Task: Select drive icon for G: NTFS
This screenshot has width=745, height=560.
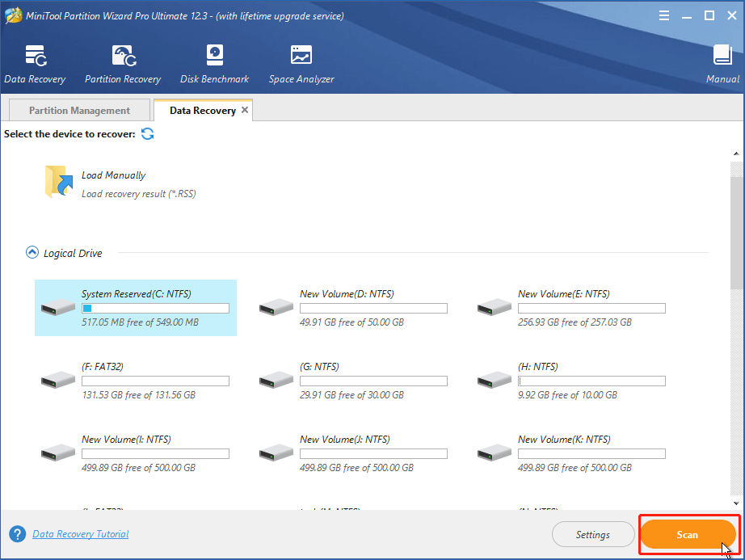Action: [x=276, y=380]
